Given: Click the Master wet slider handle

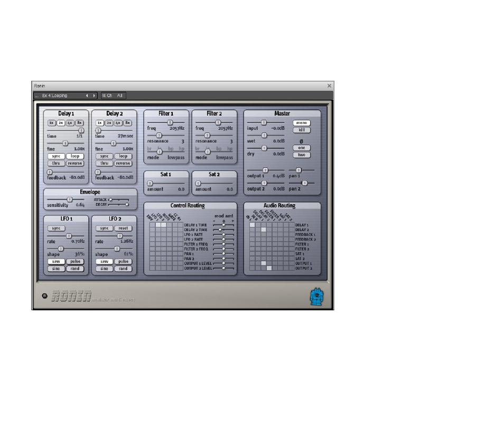Looking at the screenshot, I should pos(264,135).
